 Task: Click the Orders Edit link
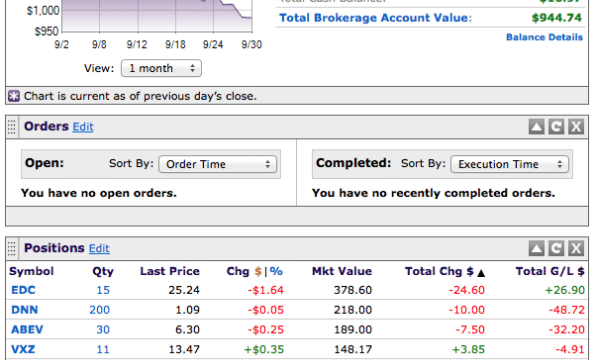[83, 127]
